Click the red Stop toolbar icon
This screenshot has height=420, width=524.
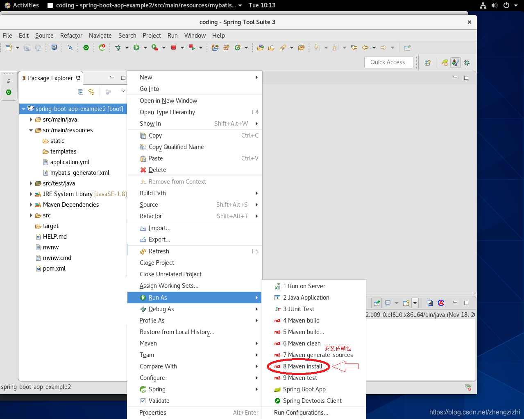(173, 47)
